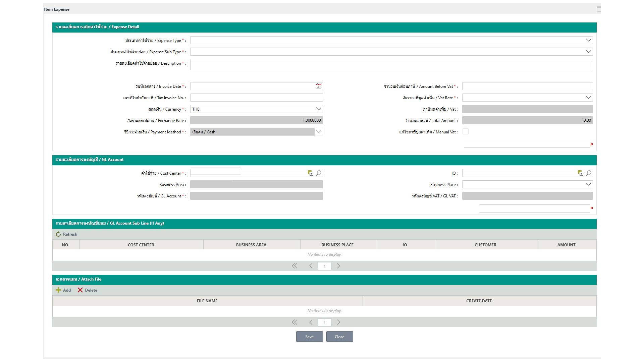Go to next page of GL Sub Line grid
This screenshot has width=644, height=362.
pos(338,266)
